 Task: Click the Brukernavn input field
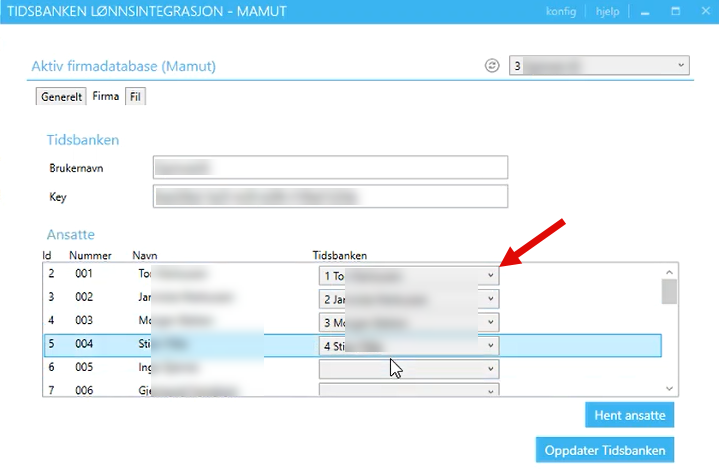pyautogui.click(x=330, y=167)
